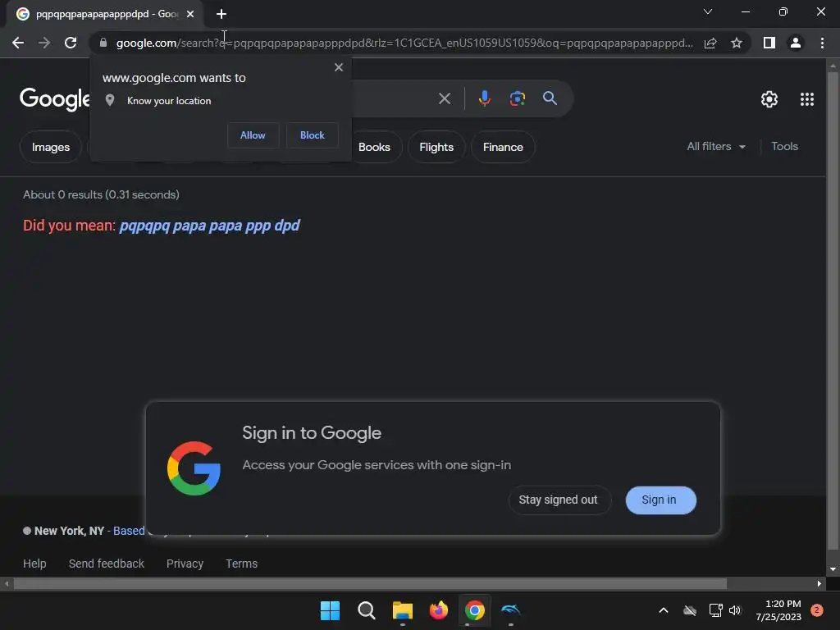Click the horizontal scrollbar thumb

pos(370,583)
